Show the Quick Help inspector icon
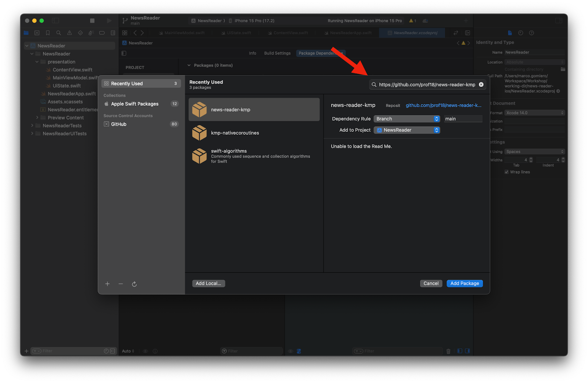The height and width of the screenshot is (383, 588). (531, 33)
